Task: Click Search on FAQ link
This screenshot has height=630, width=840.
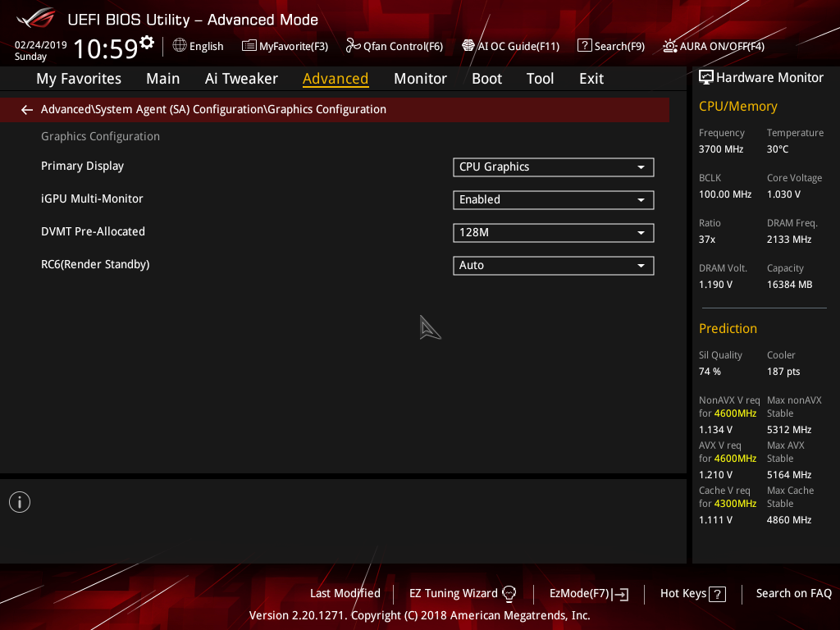Action: [793, 594]
